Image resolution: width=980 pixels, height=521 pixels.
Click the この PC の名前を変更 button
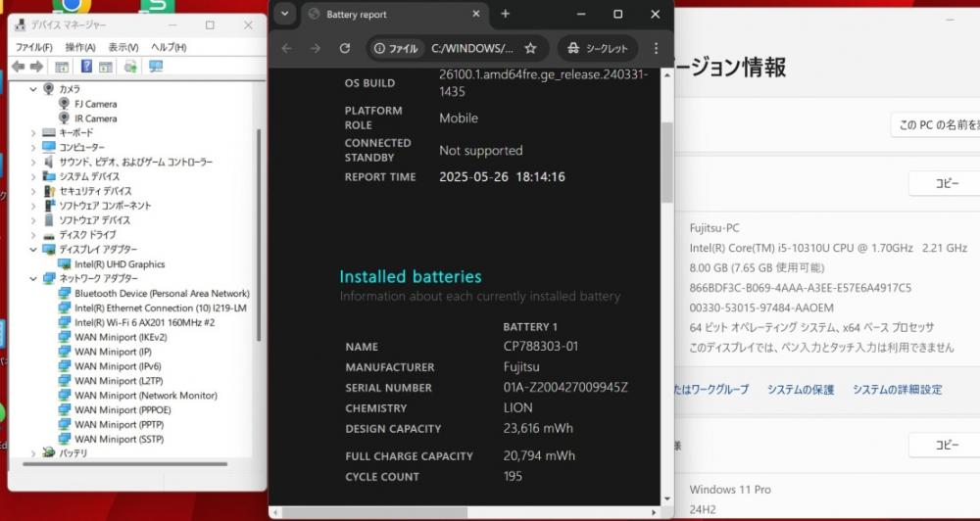936,125
